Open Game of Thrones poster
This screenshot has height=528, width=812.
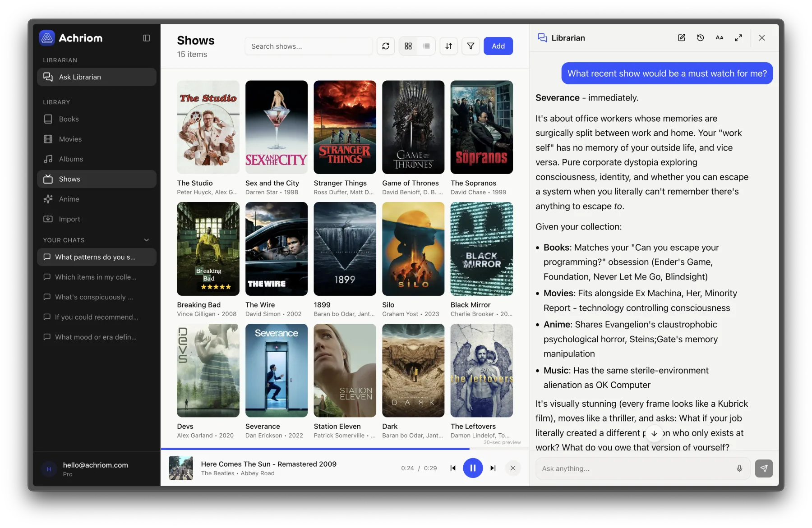(413, 127)
